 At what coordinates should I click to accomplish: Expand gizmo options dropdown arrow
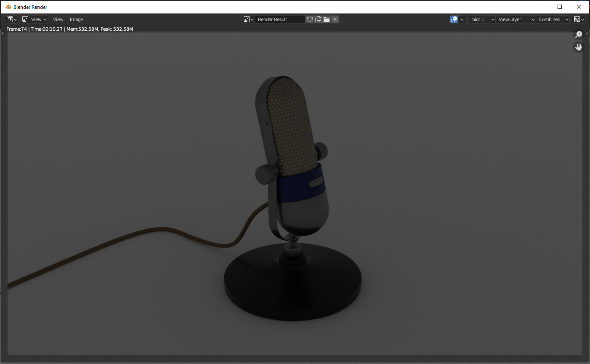coord(462,19)
